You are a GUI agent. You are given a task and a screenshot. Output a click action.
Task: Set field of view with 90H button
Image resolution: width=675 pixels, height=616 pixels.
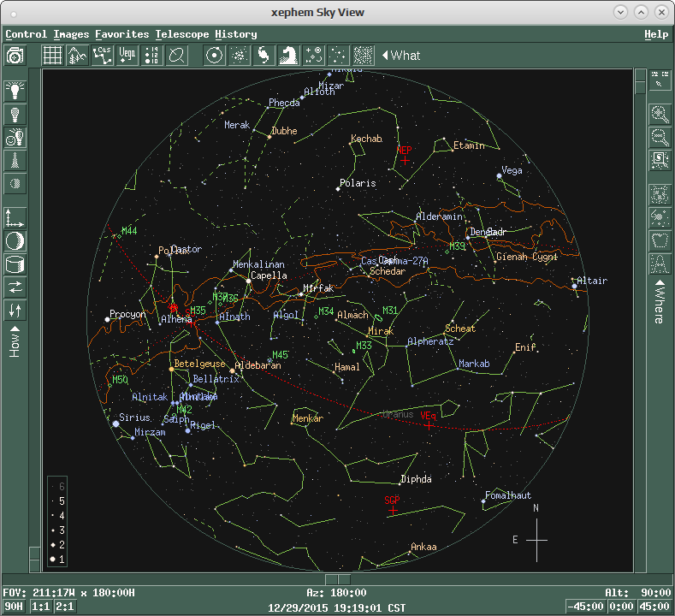[x=15, y=607]
